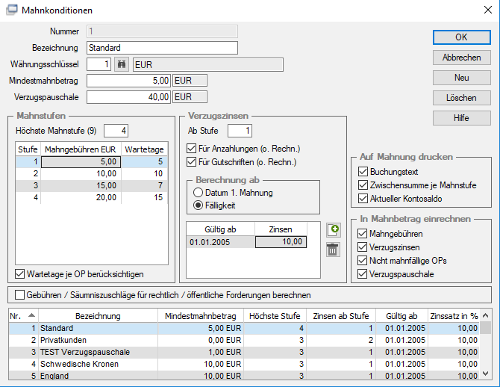Click Höchste Stufe column header
500x387 pixels.
click(275, 316)
